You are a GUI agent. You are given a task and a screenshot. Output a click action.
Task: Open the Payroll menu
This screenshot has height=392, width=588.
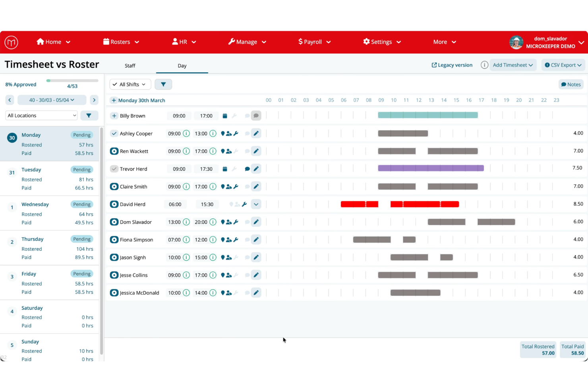pyautogui.click(x=314, y=42)
